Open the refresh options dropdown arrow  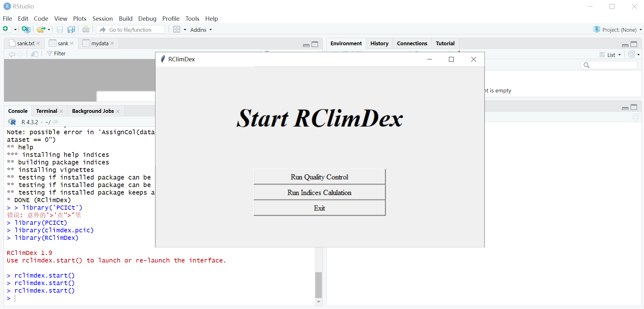click(x=639, y=55)
